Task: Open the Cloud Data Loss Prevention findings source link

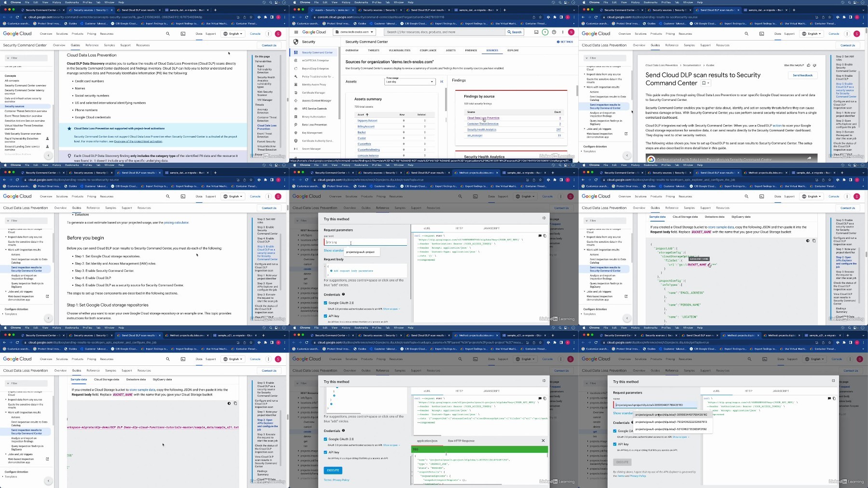Action: pyautogui.click(x=483, y=118)
